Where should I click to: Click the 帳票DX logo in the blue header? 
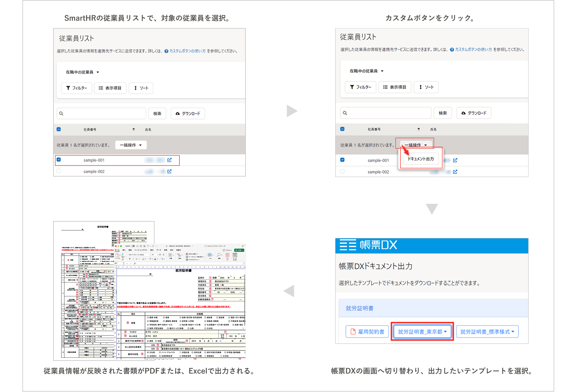tap(368, 245)
